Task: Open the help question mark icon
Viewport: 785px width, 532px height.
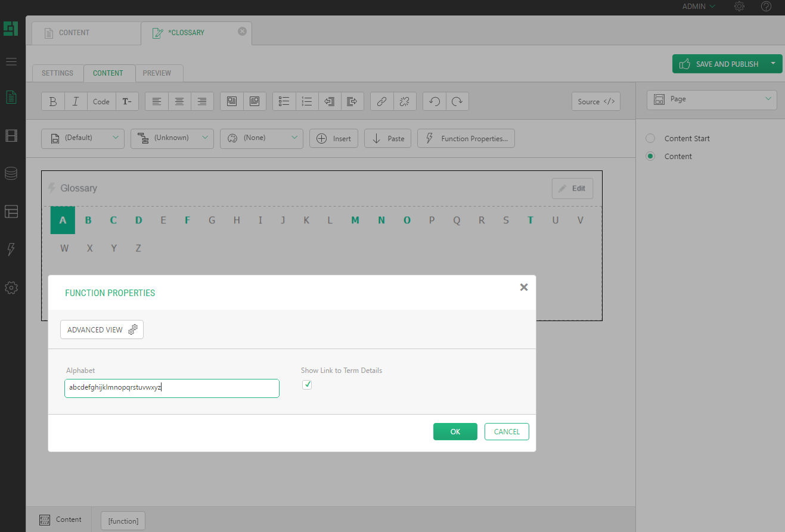Action: point(767,7)
